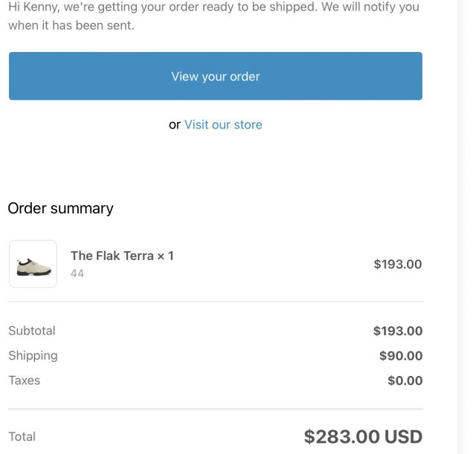The height and width of the screenshot is (454, 476).
Task: Click the word 'or' before the store link
Action: 175,125
